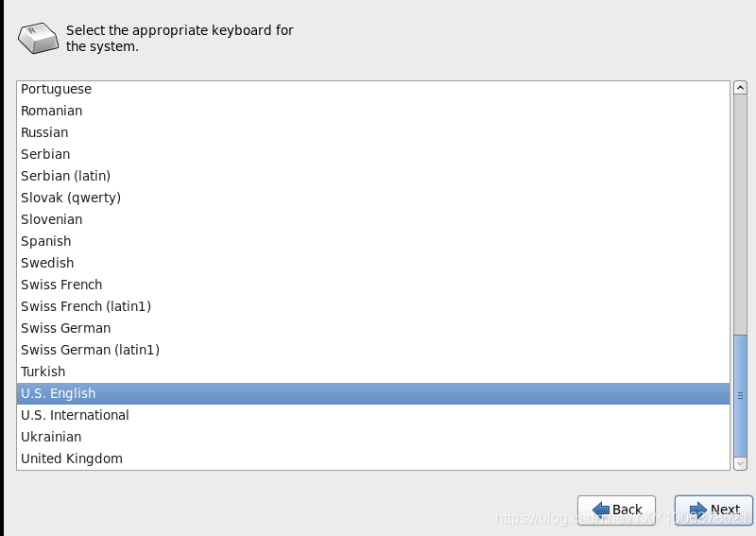This screenshot has height=536, width=756.
Task: Select Swiss French (latin1) entry
Action: (x=373, y=307)
